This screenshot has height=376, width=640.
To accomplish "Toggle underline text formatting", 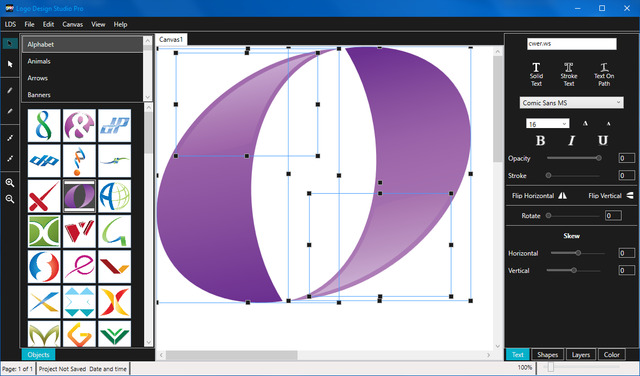I will coord(602,140).
